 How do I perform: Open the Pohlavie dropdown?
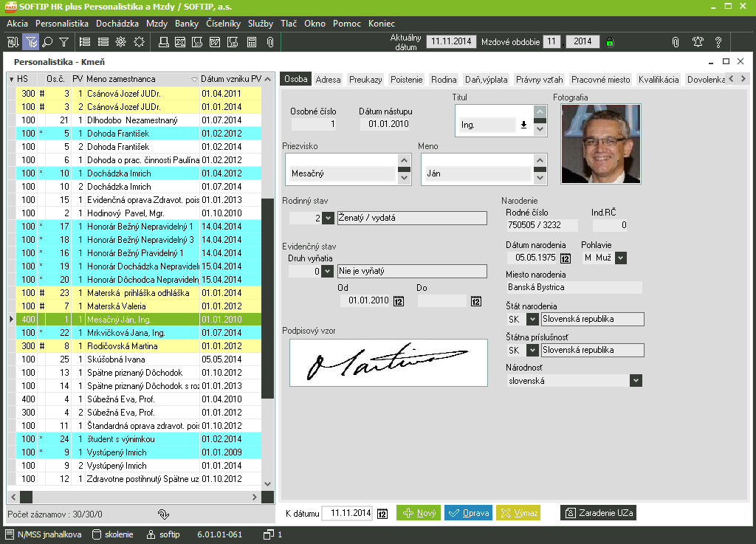pyautogui.click(x=621, y=258)
